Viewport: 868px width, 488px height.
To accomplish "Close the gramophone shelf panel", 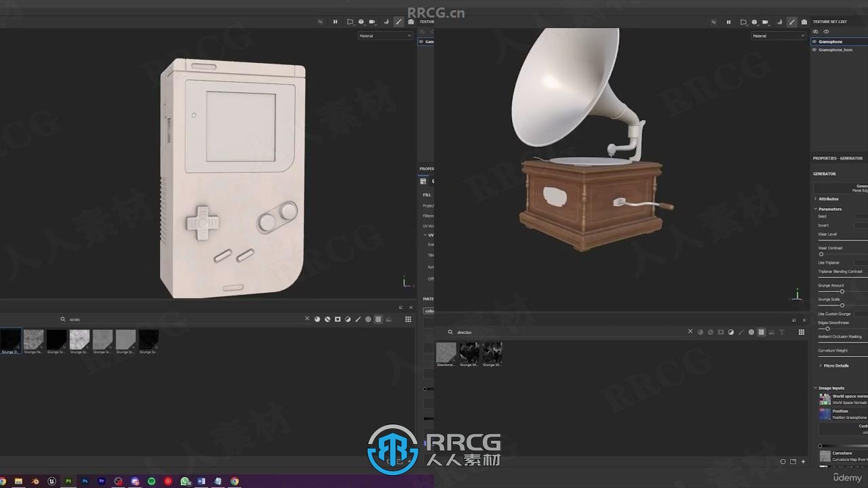I will pyautogui.click(x=804, y=321).
